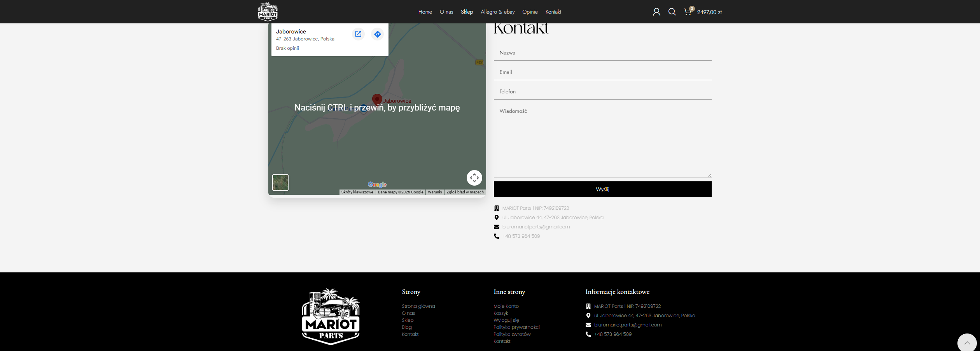Click footer email biuromariotparts@gmail.com
Viewport: 980px width, 351px height.
coord(627,325)
